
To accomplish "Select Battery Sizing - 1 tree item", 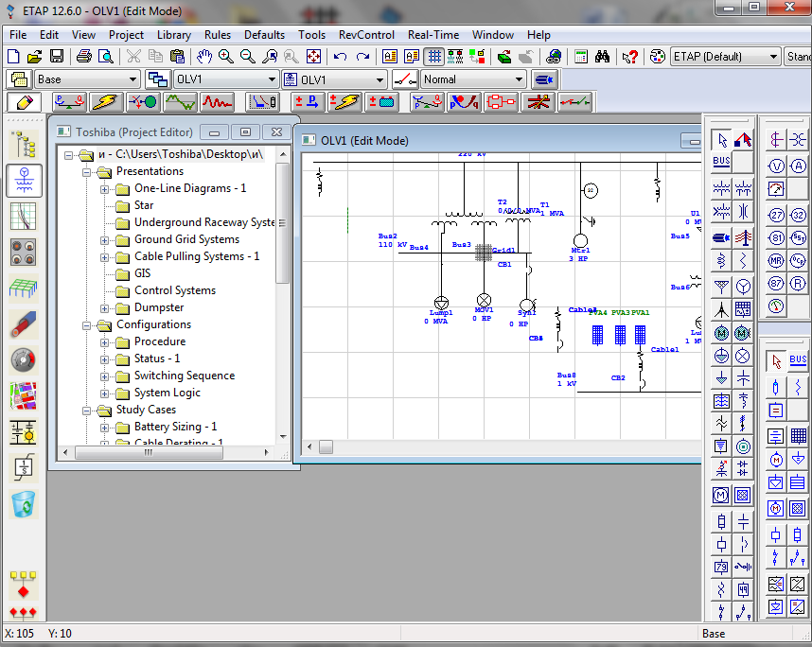I will coord(175,427).
